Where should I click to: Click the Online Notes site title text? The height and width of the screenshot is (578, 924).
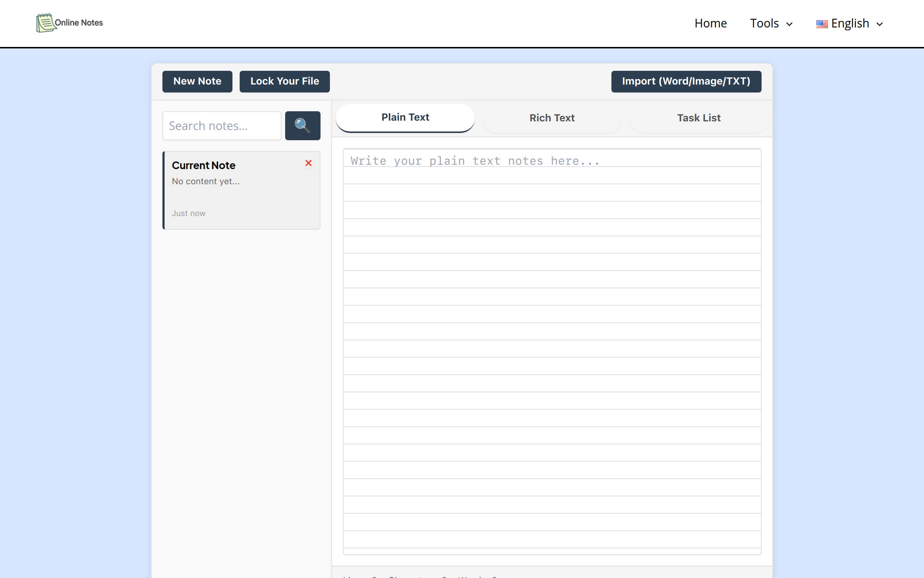coord(79,22)
